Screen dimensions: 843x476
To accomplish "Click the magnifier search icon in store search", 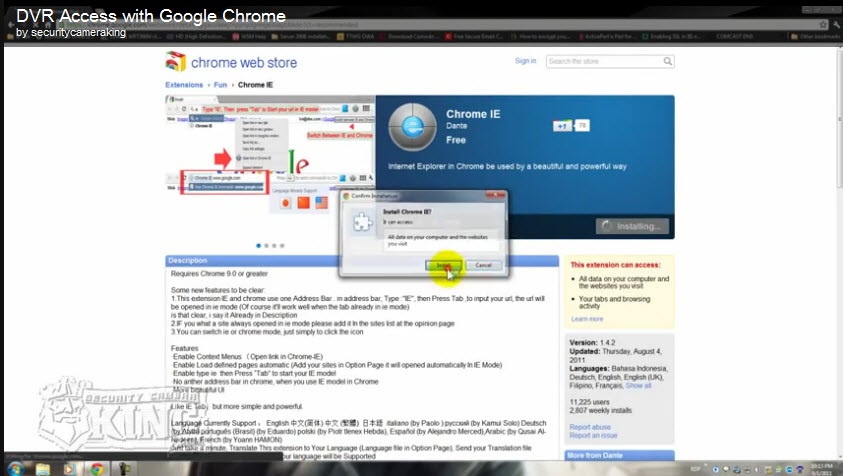I will tap(667, 61).
